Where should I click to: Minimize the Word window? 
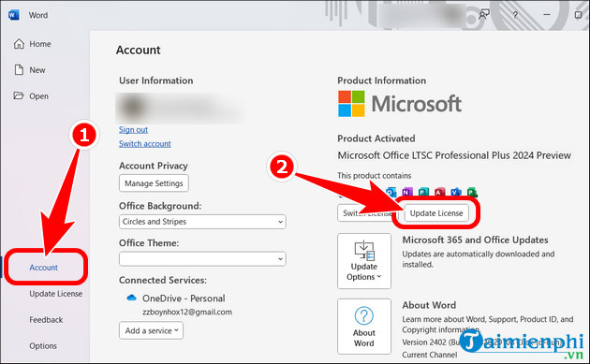click(x=547, y=15)
